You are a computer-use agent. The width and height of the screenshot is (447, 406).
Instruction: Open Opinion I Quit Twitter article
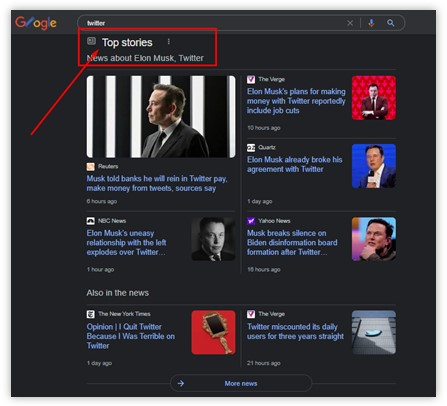coord(131,336)
